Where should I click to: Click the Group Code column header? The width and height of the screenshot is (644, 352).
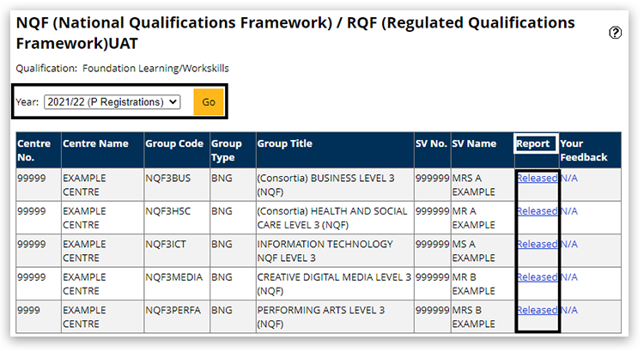[x=174, y=144]
